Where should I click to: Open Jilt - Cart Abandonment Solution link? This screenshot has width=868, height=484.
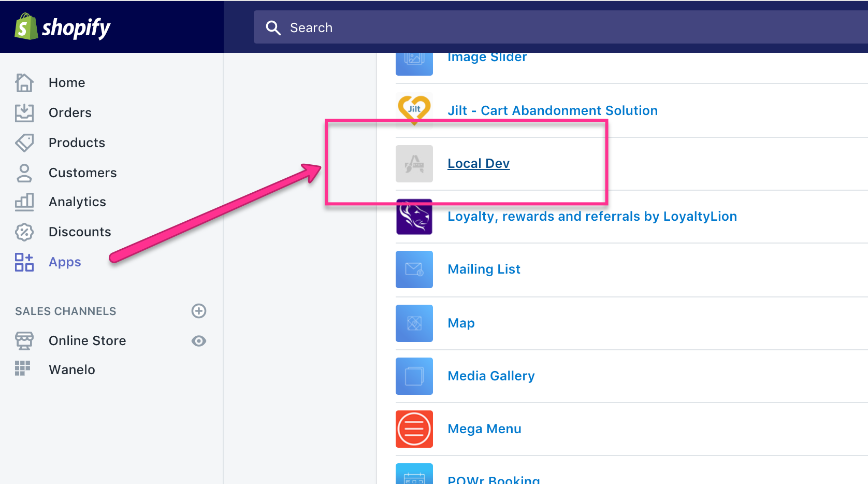553,110
